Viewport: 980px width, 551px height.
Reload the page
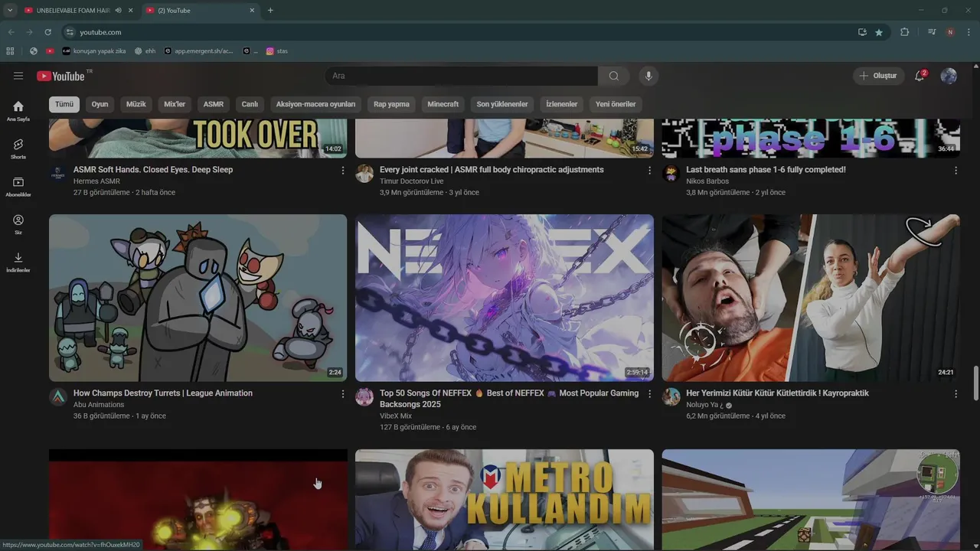point(47,32)
